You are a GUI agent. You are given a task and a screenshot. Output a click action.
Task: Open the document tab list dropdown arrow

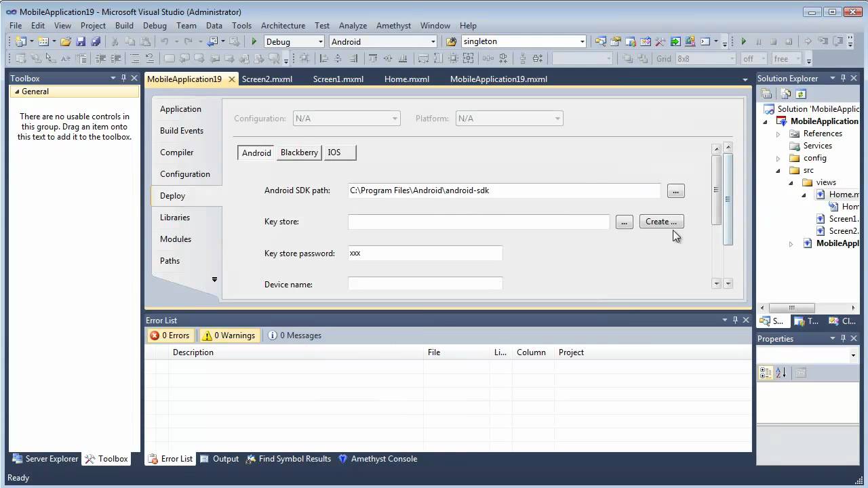[745, 80]
